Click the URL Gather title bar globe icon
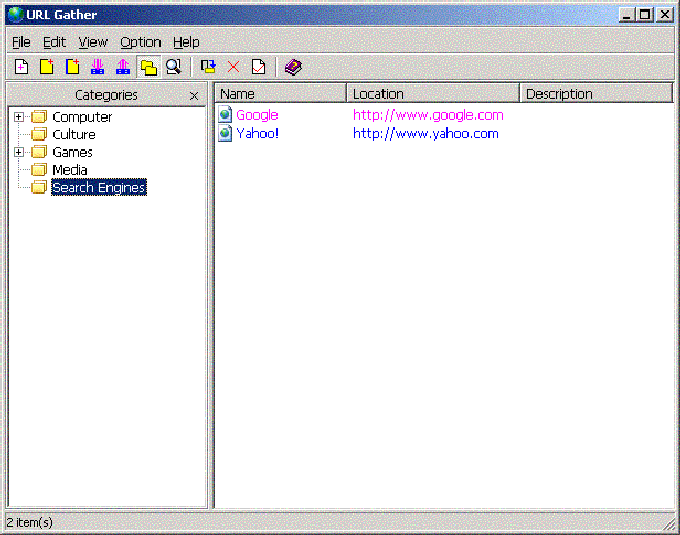The height and width of the screenshot is (535, 680). pos(16,14)
